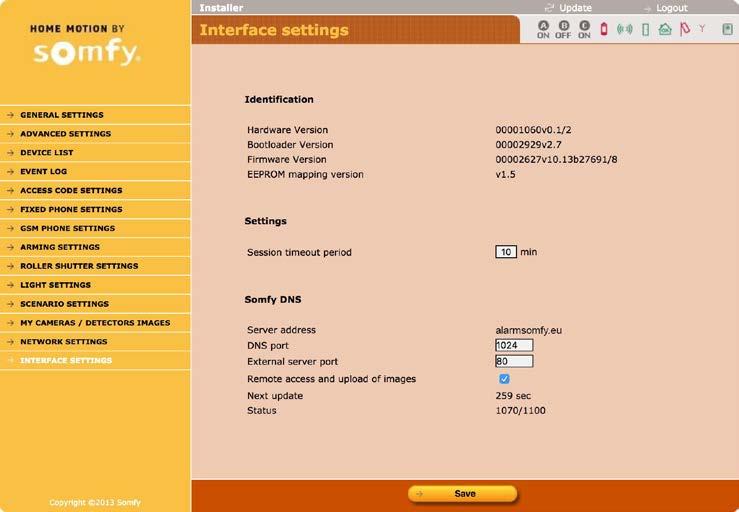
Task: Click the zone C ON status icon
Action: (584, 29)
